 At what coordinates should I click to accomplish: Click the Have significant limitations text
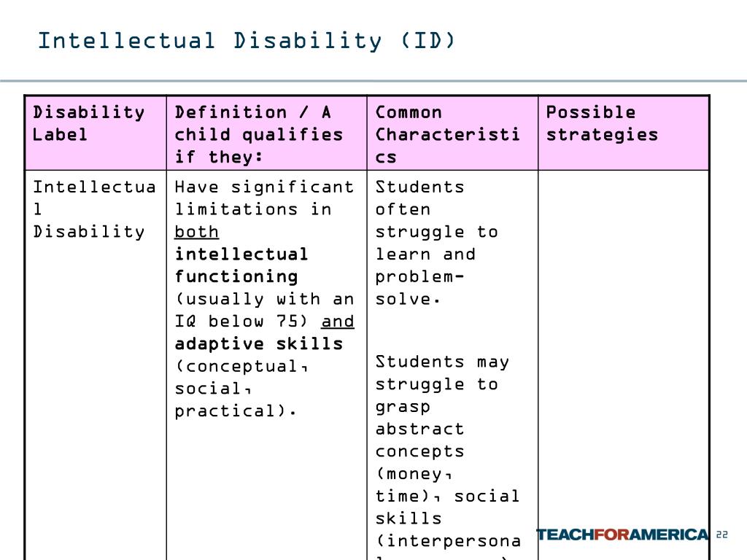point(264,198)
